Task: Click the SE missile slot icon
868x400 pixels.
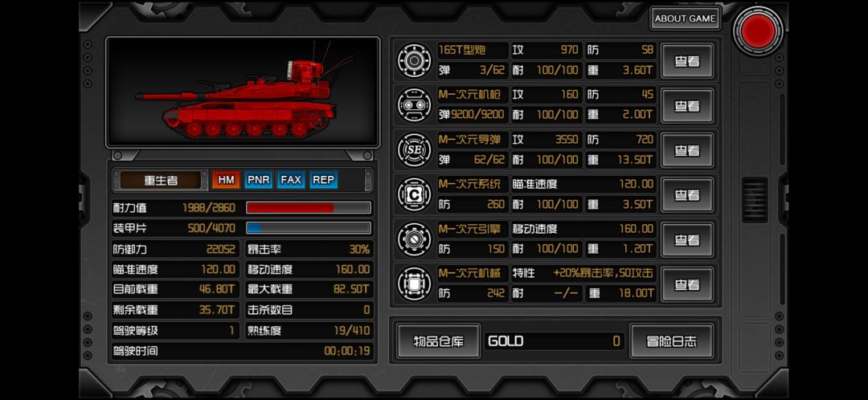Action: pos(414,150)
